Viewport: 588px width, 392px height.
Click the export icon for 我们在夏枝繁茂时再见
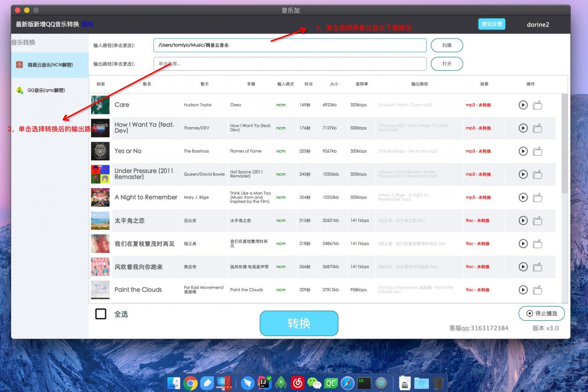pos(537,244)
